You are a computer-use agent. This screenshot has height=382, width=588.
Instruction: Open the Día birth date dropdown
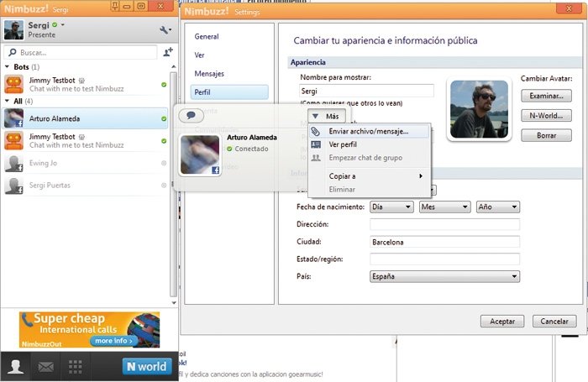point(391,207)
